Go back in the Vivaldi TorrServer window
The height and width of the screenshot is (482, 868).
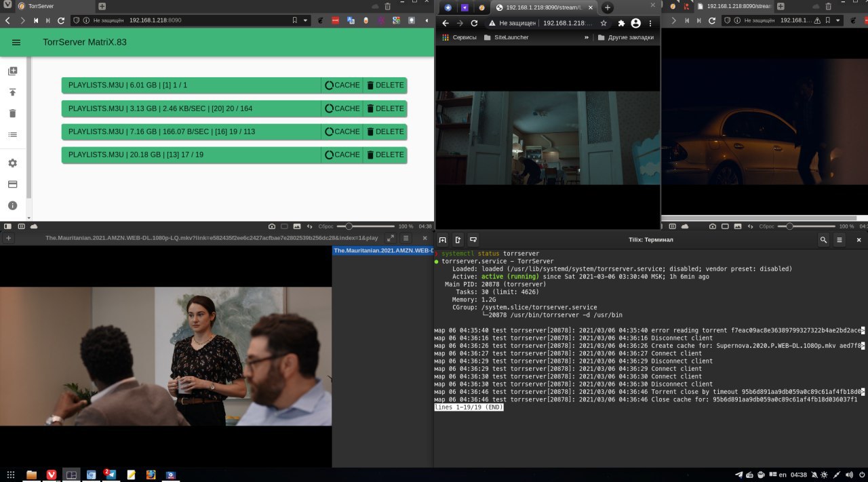(7, 20)
